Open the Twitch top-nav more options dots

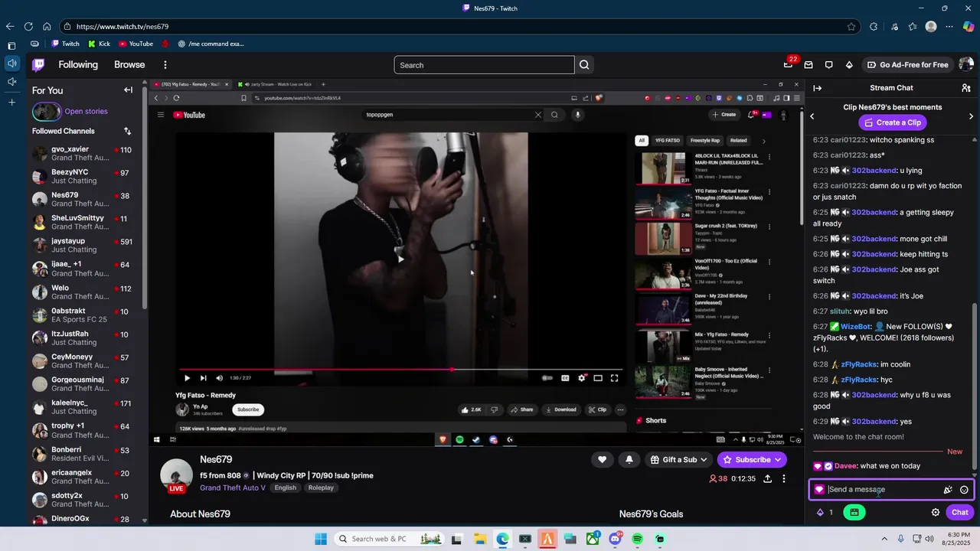pos(165,65)
